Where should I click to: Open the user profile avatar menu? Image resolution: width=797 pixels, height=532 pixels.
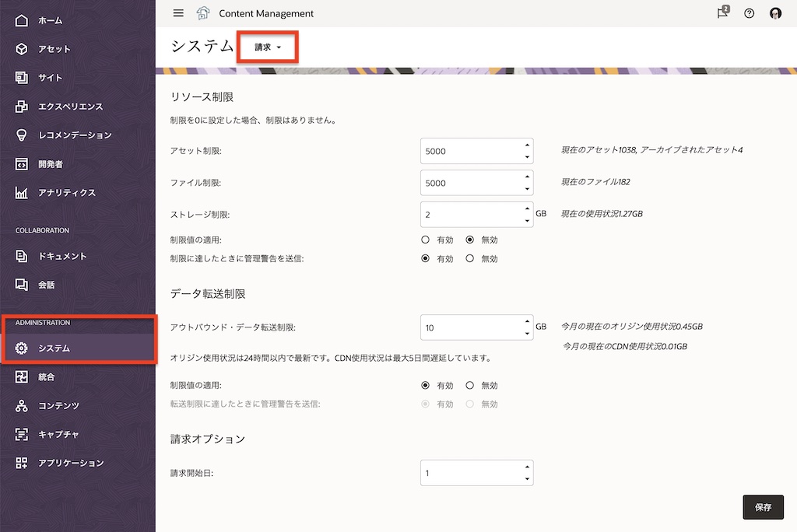pos(775,12)
